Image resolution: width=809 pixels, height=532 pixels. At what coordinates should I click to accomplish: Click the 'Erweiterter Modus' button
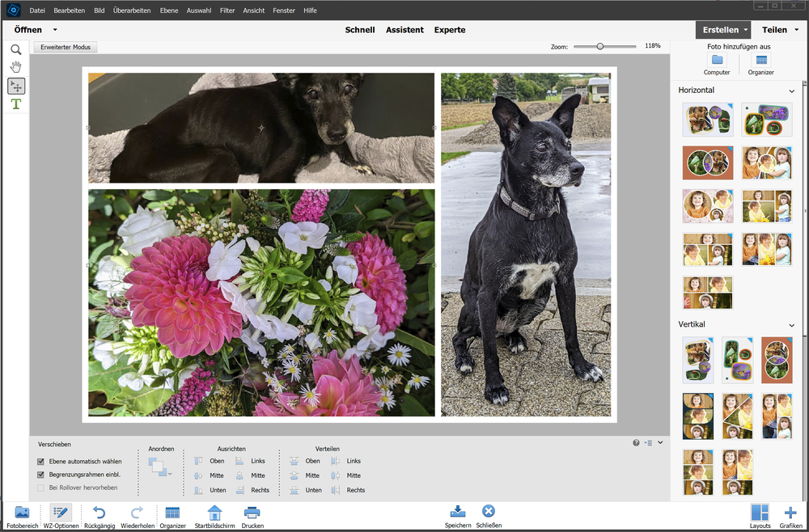[x=64, y=46]
